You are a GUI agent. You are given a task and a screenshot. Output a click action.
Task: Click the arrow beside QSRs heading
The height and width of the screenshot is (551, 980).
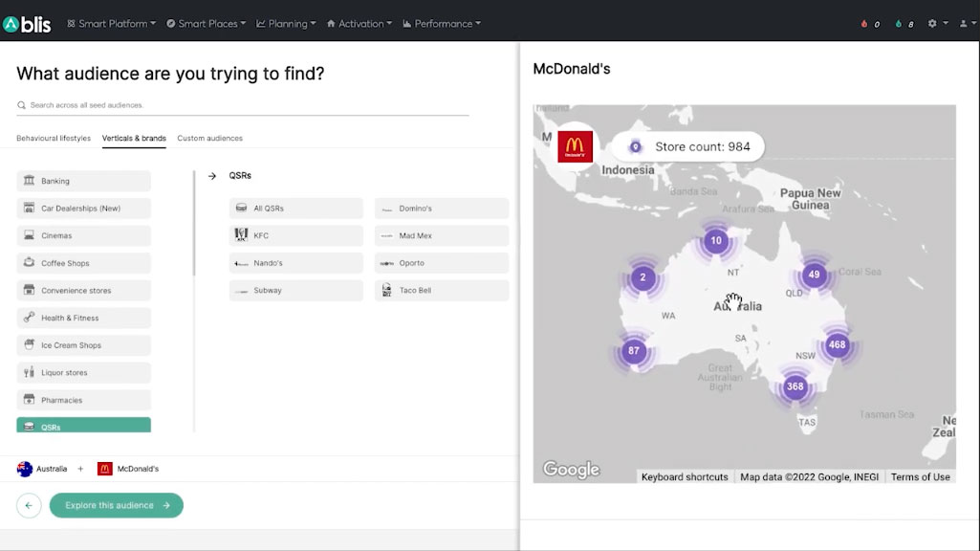pyautogui.click(x=212, y=176)
